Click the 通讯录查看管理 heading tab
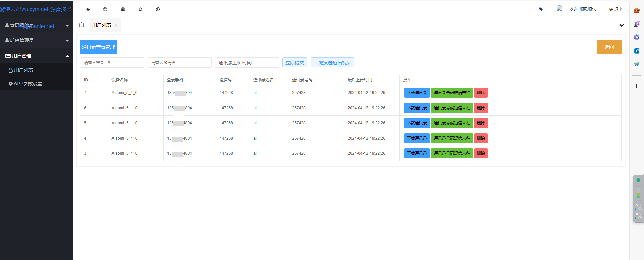This screenshot has height=260, width=644. point(98,47)
